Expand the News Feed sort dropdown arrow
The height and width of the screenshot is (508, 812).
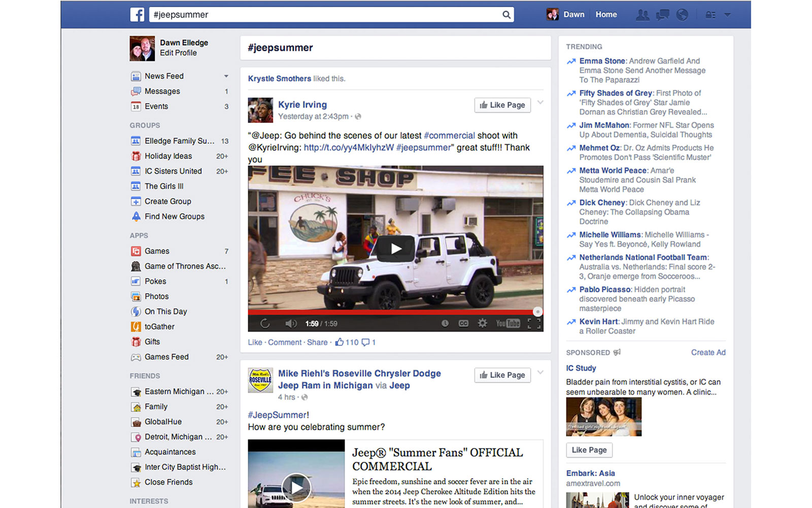coord(226,76)
